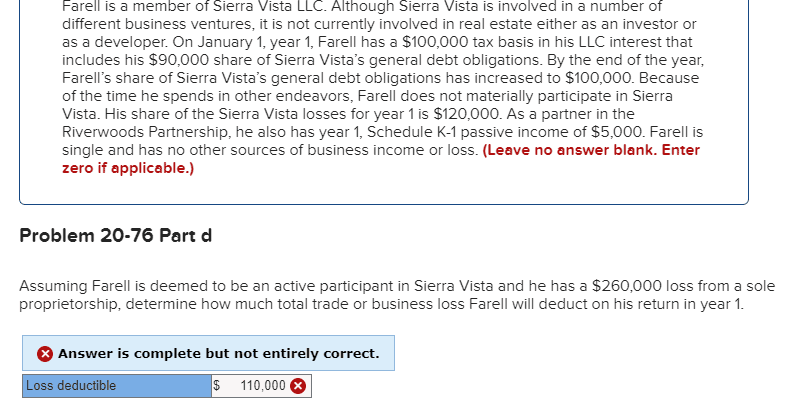Click the "Answer is complete but not entirely correct" message

point(218,354)
